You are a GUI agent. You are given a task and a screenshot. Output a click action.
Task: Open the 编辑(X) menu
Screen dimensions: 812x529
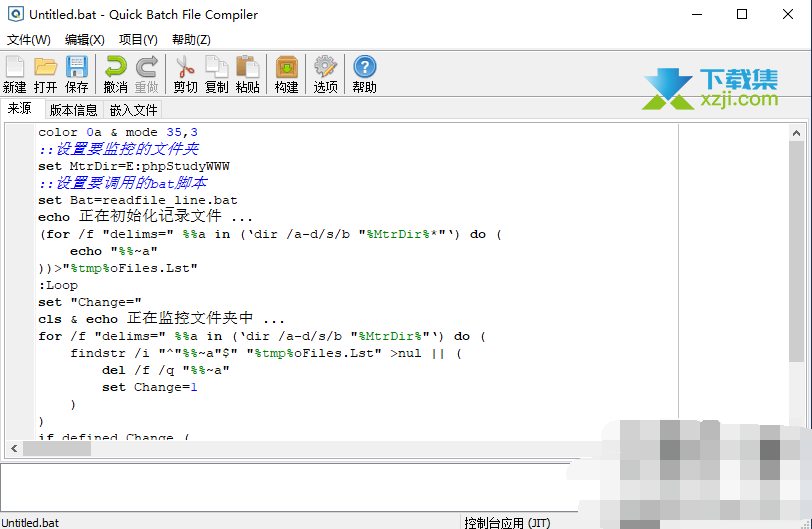84,40
